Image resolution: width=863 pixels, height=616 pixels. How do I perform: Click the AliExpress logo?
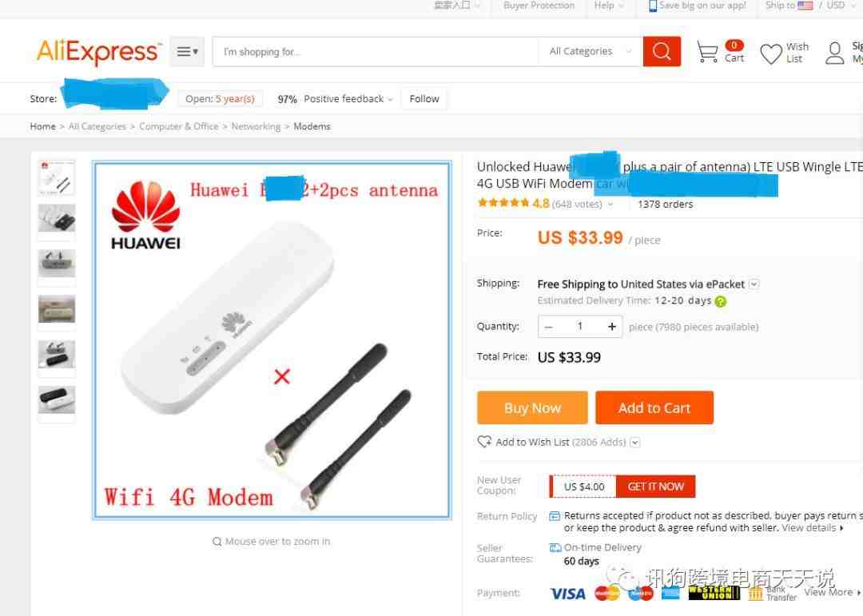click(x=99, y=52)
